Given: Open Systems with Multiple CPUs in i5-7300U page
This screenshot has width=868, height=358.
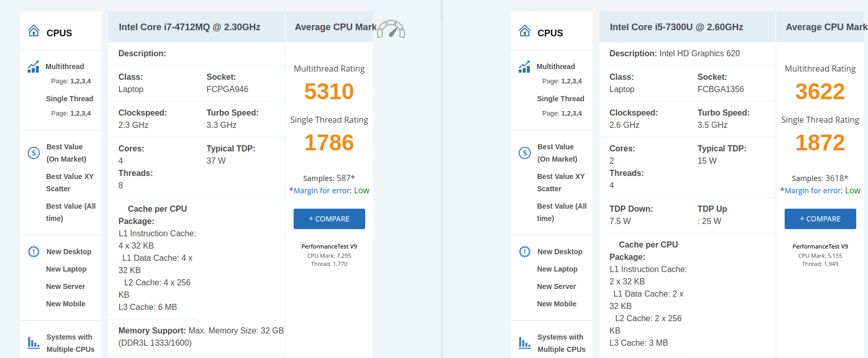Looking at the screenshot, I should [562, 343].
